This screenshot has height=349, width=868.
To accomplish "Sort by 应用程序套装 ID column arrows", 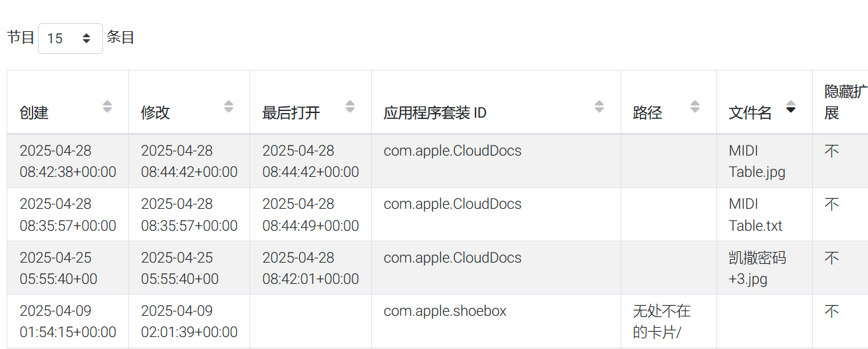I will (599, 106).
